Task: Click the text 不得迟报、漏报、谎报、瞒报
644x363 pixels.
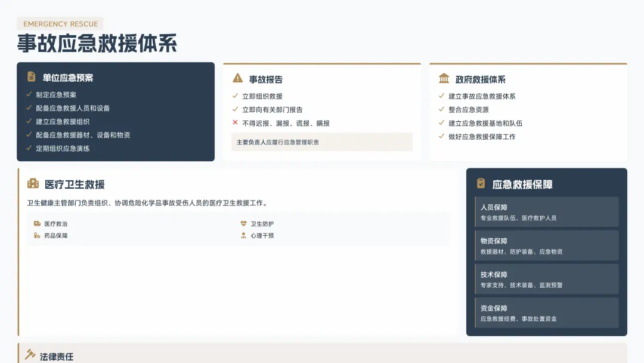Action: [x=286, y=124]
